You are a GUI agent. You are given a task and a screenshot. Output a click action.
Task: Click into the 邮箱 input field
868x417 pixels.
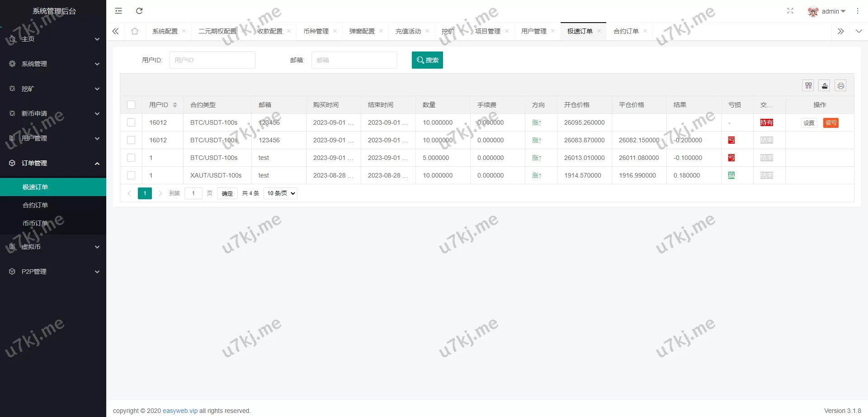(354, 60)
